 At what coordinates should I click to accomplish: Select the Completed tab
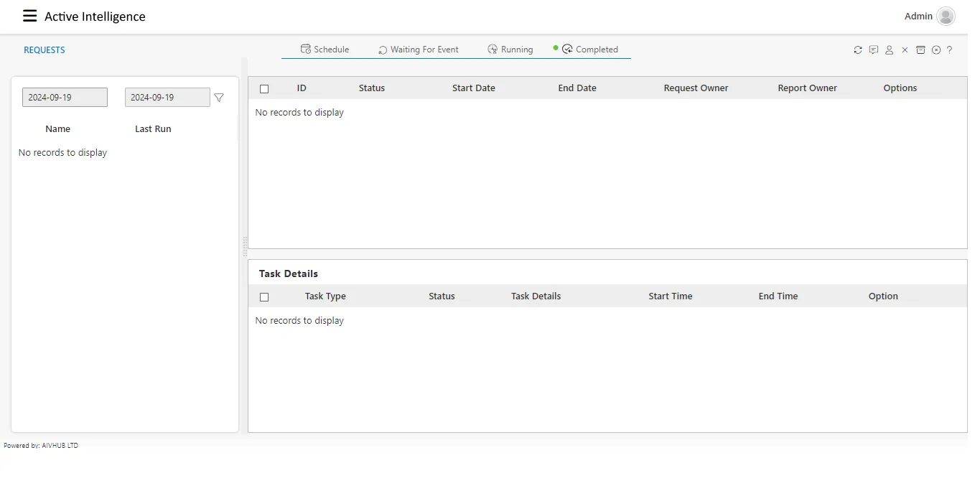tap(589, 50)
